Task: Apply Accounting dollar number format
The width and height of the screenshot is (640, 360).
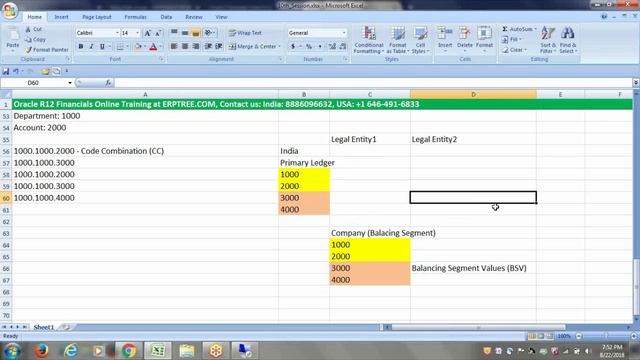Action: point(293,47)
